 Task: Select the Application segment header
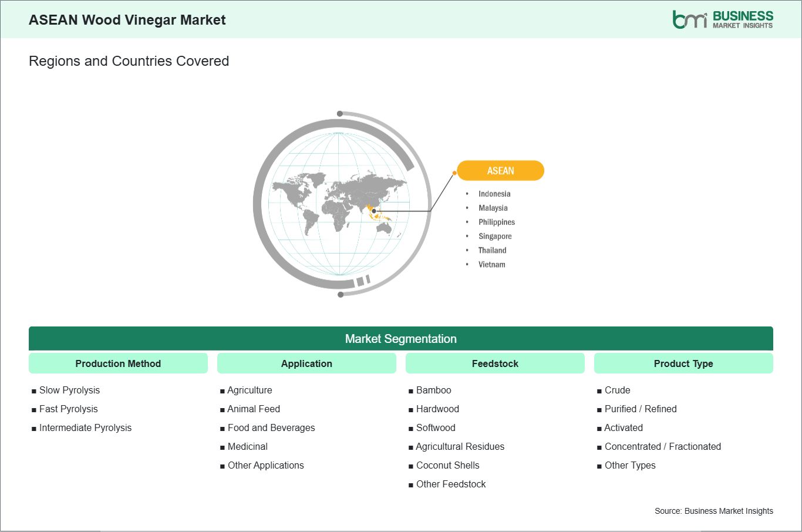tap(306, 363)
